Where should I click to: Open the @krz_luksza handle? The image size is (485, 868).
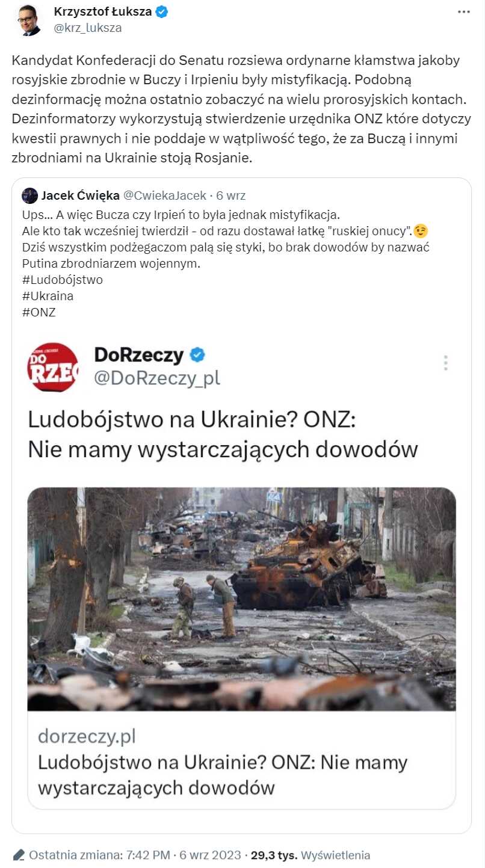coord(88,28)
